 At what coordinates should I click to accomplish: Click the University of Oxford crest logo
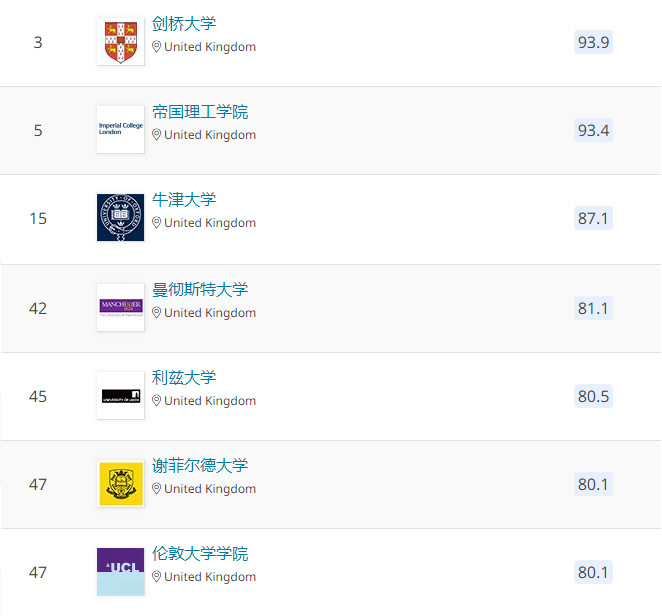120,217
